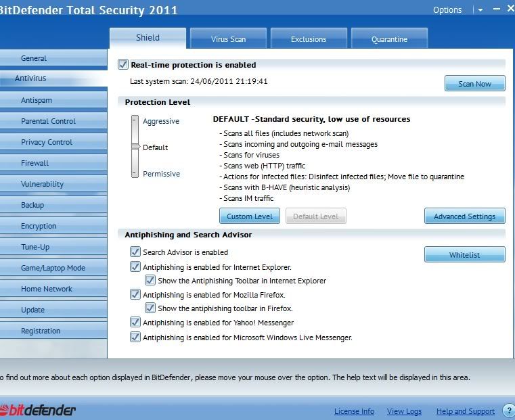This screenshot has width=515, height=420.
Task: Open the Exclusions tab
Action: 309,39
